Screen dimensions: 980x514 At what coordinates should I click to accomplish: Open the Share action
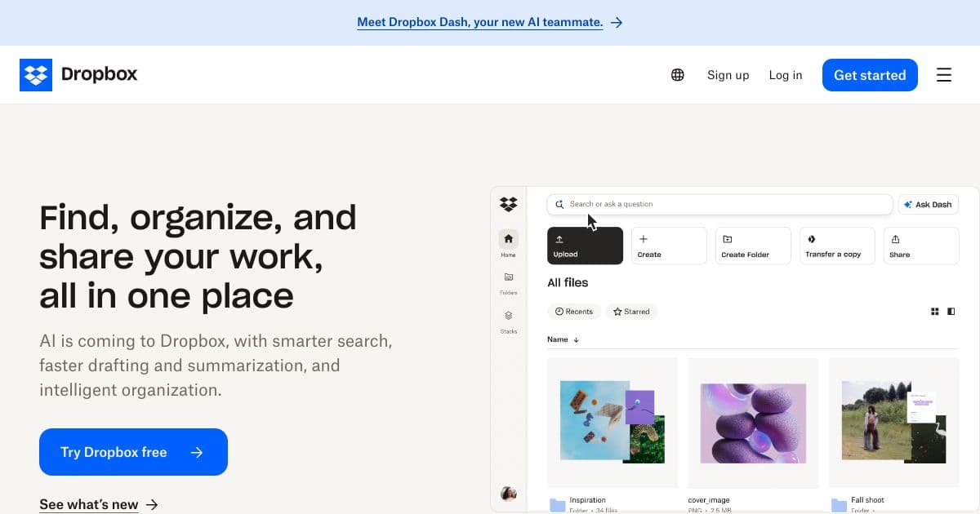click(x=921, y=245)
